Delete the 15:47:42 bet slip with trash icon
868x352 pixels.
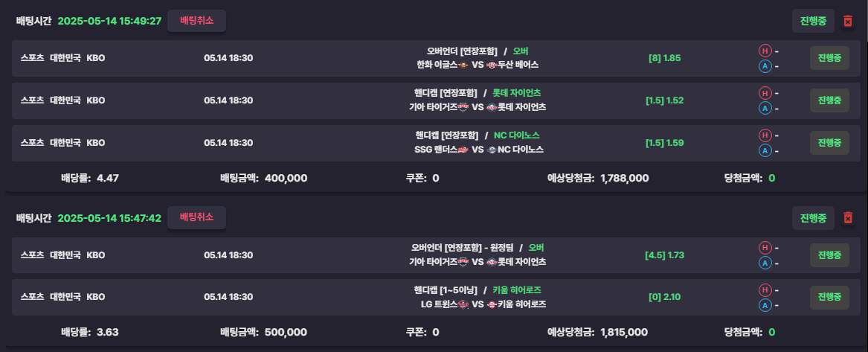click(x=847, y=218)
